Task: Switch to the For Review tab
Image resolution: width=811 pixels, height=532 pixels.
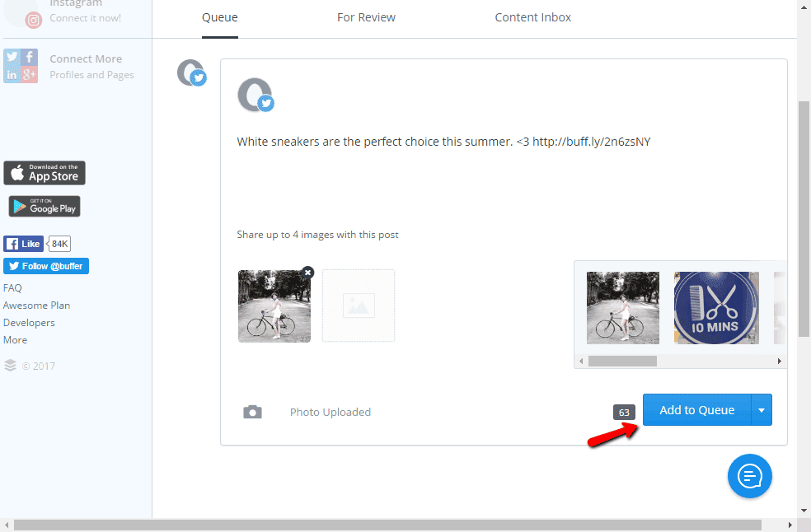Action: pyautogui.click(x=366, y=17)
